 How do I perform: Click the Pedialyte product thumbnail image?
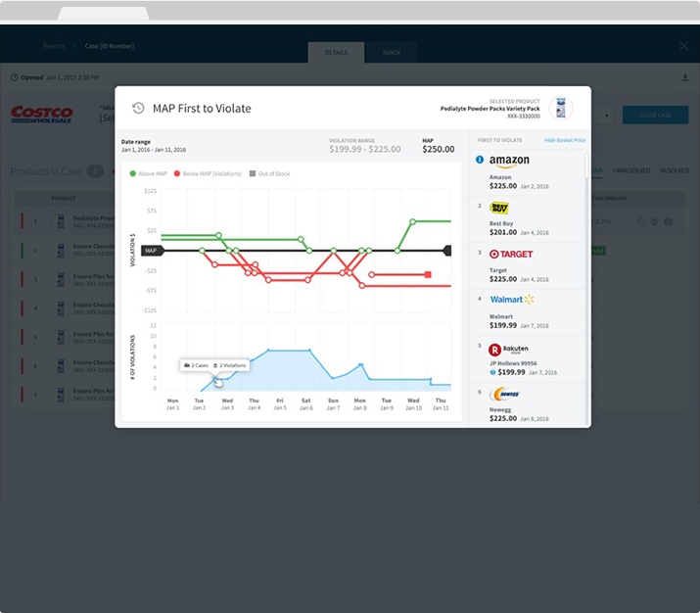coord(559,108)
